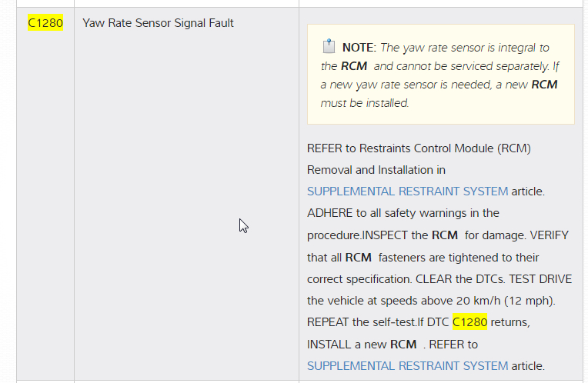Click the note clipboard icon

point(329,46)
